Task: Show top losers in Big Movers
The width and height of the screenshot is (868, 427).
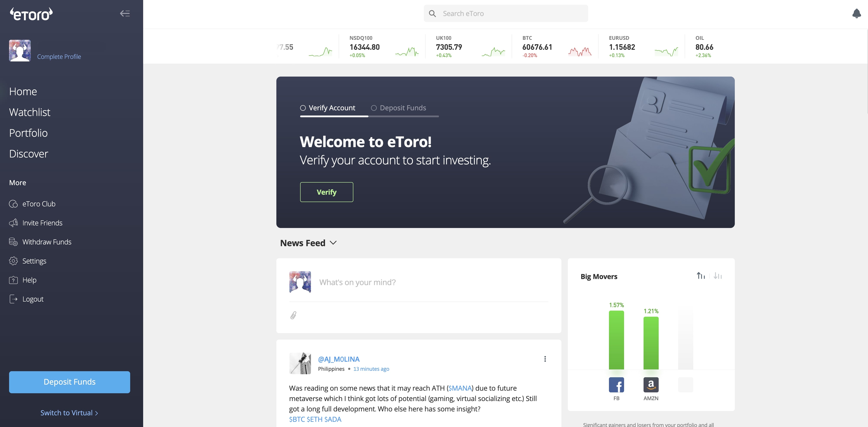Action: click(x=718, y=276)
